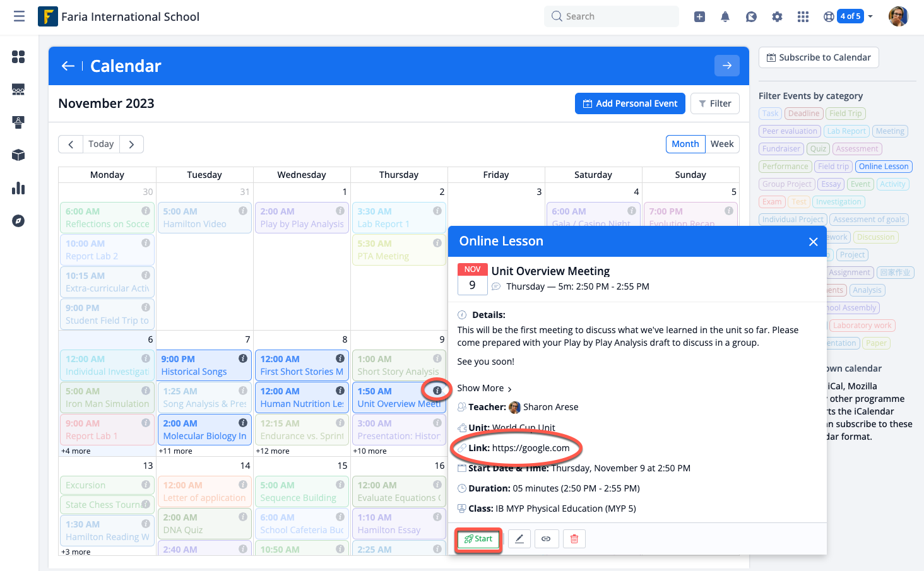Expand +11 more events on Tuesday
This screenshot has height=571, width=924.
click(175, 451)
